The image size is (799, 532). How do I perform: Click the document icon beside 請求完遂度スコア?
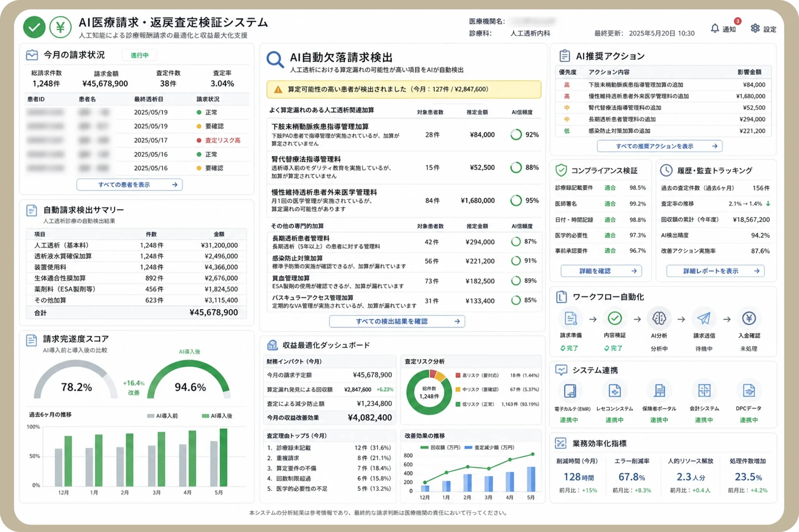point(32,340)
